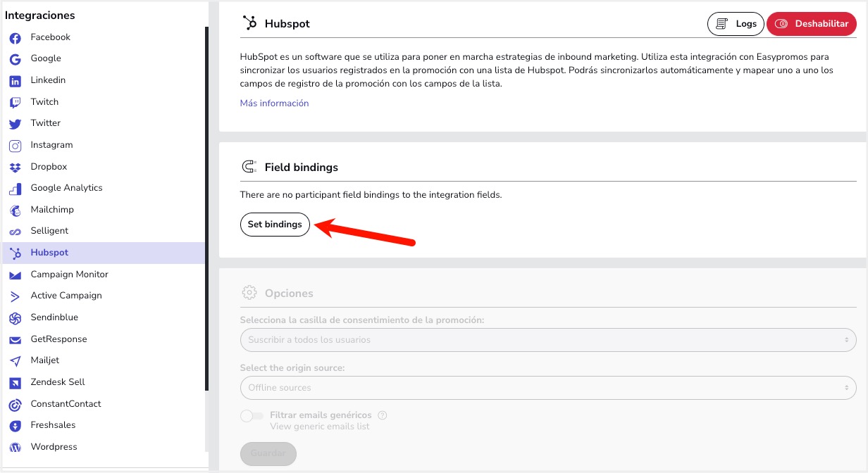
Task: Click the Field bindings magnet icon
Action: click(249, 167)
